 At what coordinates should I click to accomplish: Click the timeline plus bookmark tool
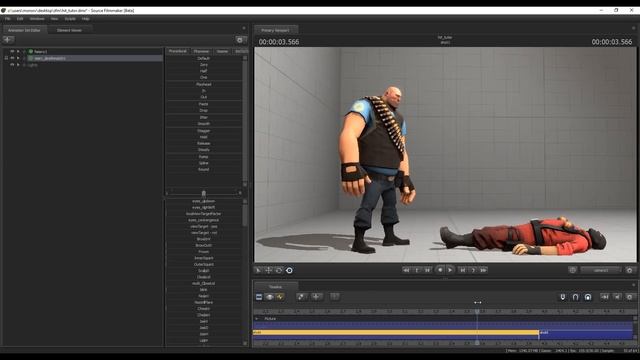(x=316, y=297)
